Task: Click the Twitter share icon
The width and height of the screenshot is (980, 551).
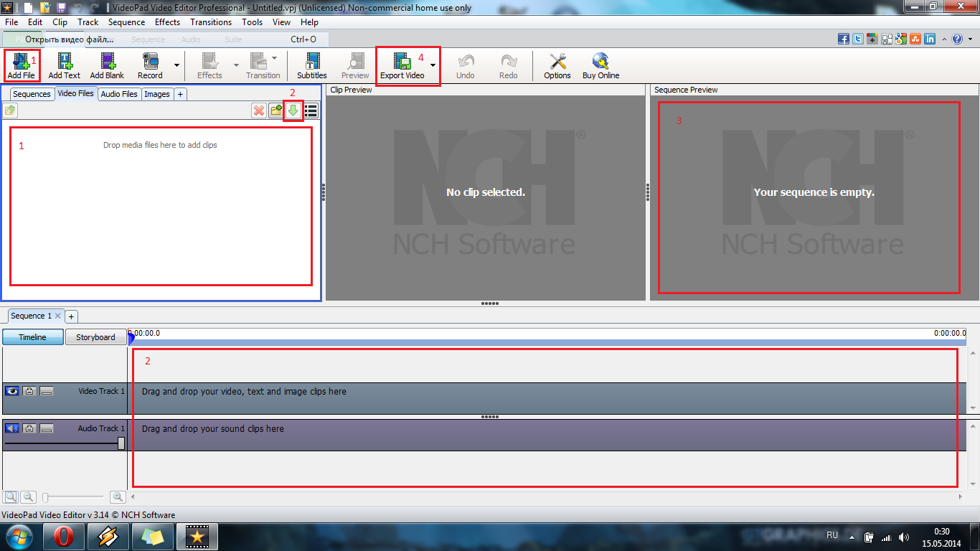Action: [x=858, y=39]
